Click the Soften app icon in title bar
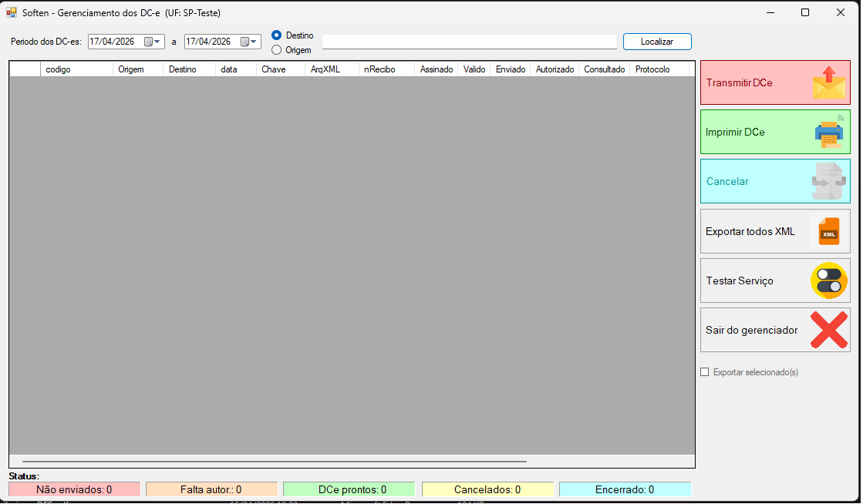 (12, 12)
